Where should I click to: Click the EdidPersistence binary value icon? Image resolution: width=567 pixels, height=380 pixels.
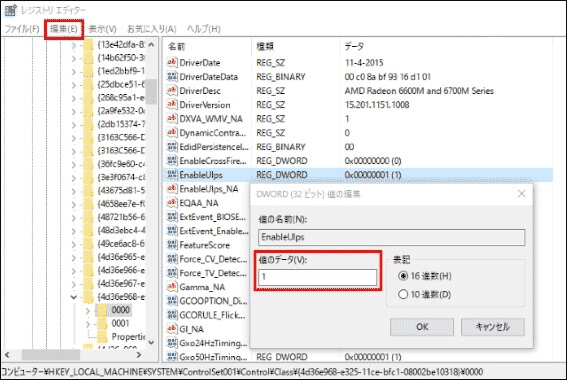[172, 147]
